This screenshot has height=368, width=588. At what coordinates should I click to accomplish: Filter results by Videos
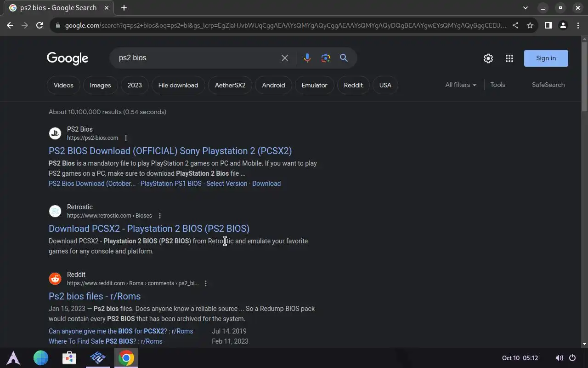(63, 85)
